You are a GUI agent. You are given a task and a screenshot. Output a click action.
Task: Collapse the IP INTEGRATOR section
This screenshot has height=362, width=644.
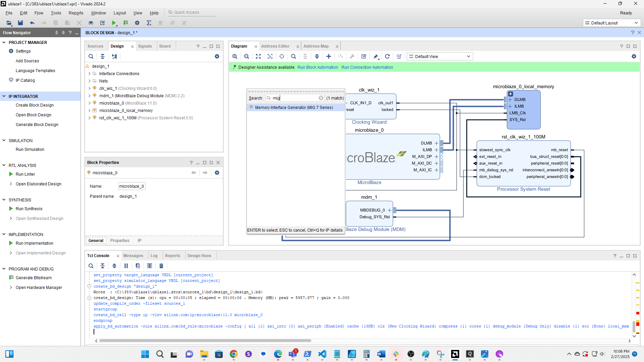pyautogui.click(x=4, y=96)
